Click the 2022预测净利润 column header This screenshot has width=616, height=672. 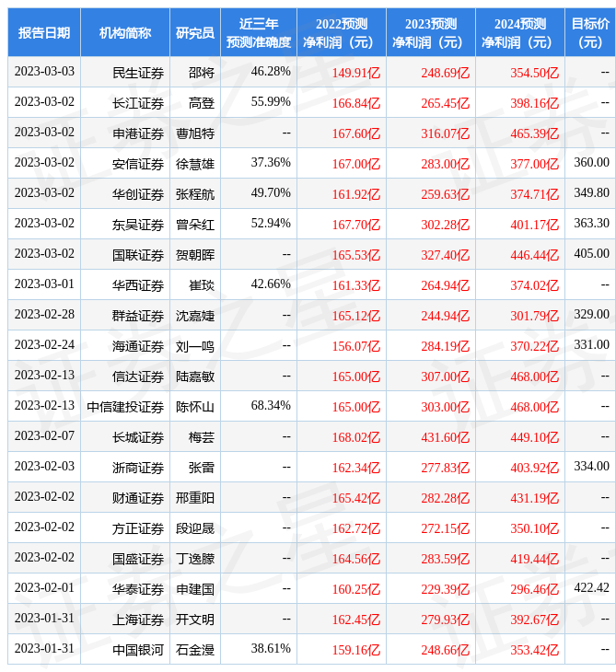point(342,32)
